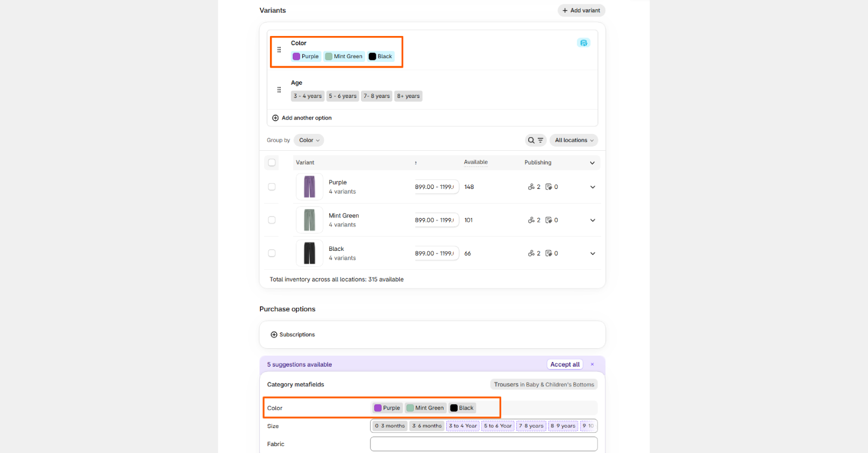The height and width of the screenshot is (453, 868).
Task: Accept all suggested metafields
Action: point(565,365)
